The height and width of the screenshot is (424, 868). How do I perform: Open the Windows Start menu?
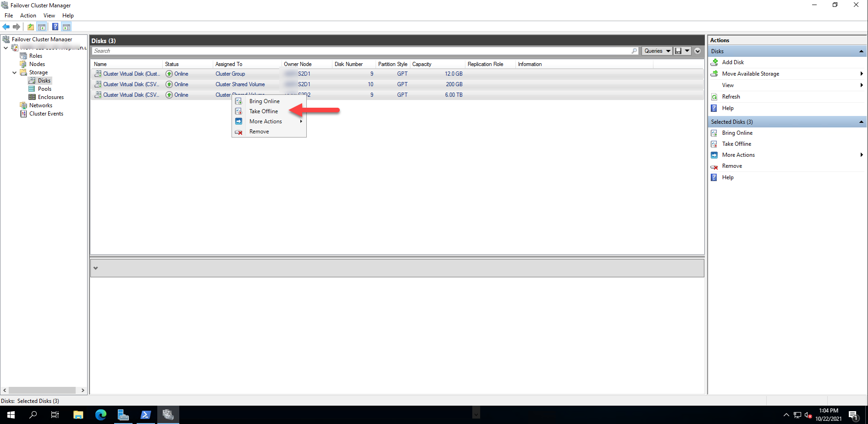point(11,415)
